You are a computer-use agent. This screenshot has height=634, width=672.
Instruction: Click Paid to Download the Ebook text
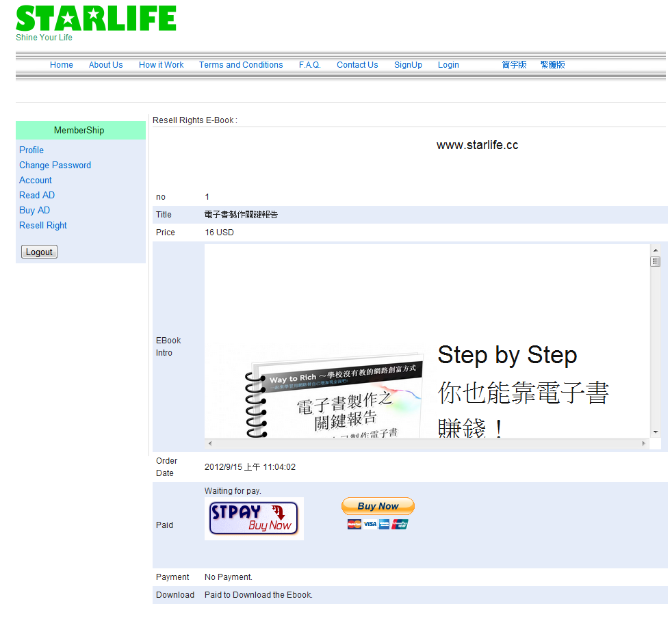point(259,595)
